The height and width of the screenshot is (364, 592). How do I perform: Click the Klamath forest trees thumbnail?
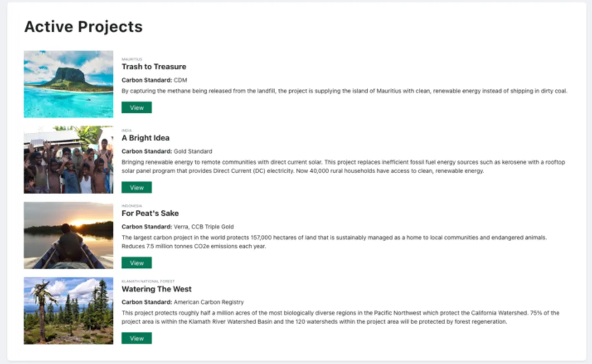pos(68,311)
